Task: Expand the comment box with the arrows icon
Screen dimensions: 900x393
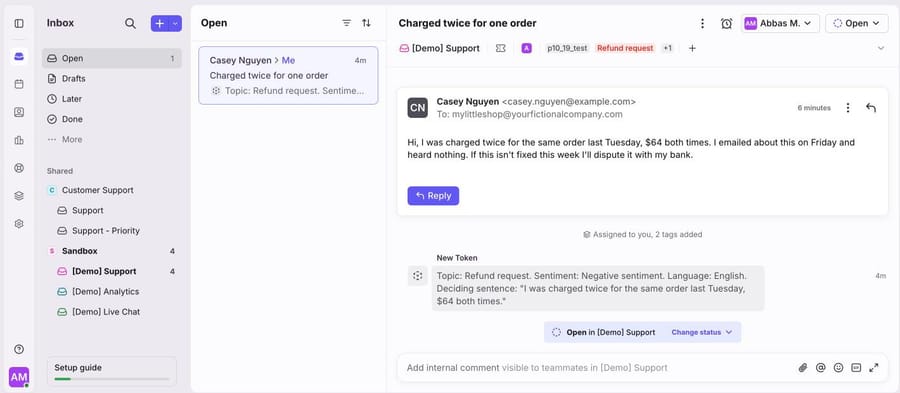Action: click(874, 368)
